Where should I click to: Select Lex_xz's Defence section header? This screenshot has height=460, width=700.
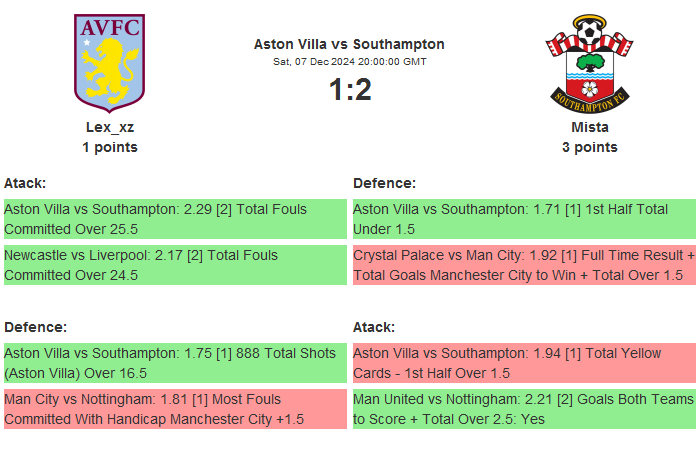(x=35, y=327)
